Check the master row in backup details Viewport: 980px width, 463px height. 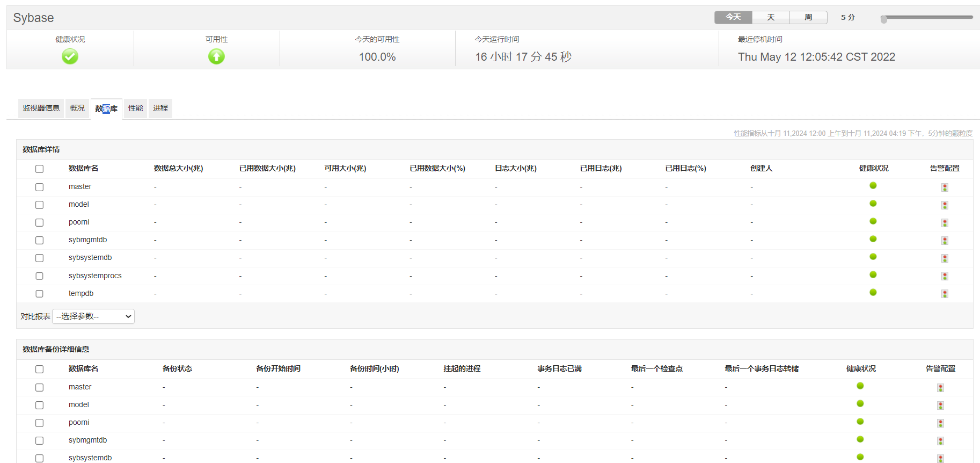click(x=39, y=387)
